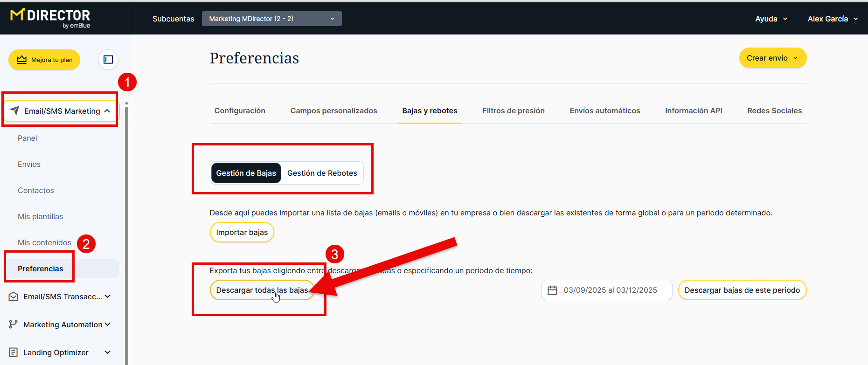The image size is (868, 365).
Task: Open the Subcuentas Marketing MDirector dropdown
Action: click(271, 19)
